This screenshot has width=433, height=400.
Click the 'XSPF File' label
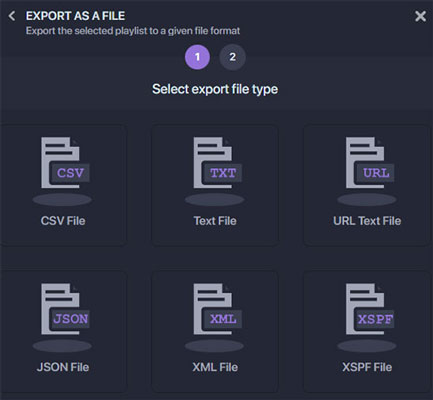coord(367,367)
